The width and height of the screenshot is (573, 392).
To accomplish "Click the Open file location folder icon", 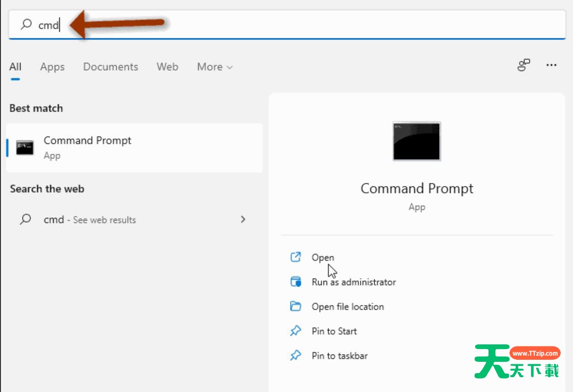I will click(295, 307).
